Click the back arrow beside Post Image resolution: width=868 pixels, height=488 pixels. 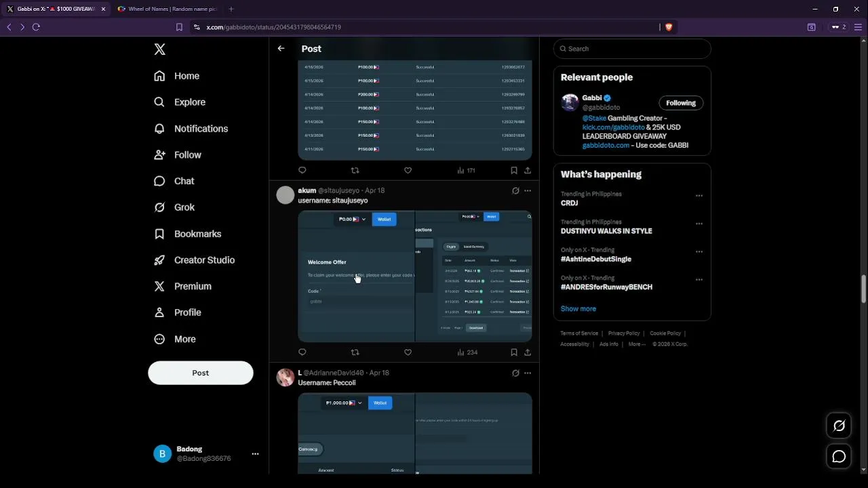coord(281,49)
